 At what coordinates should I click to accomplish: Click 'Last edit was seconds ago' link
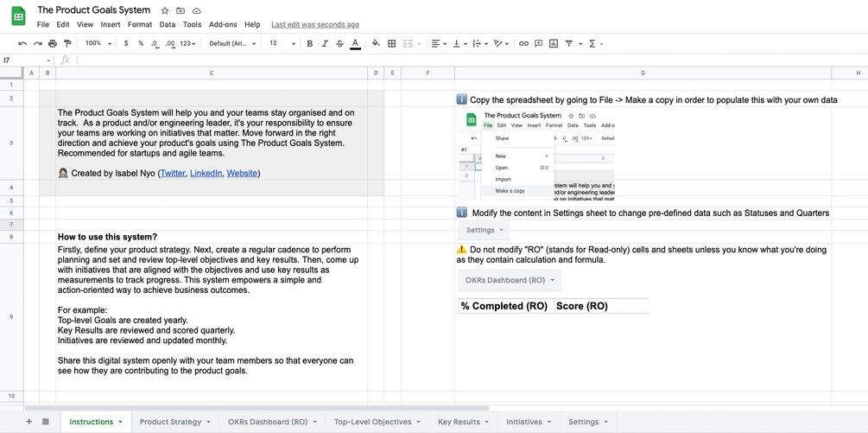tap(315, 24)
